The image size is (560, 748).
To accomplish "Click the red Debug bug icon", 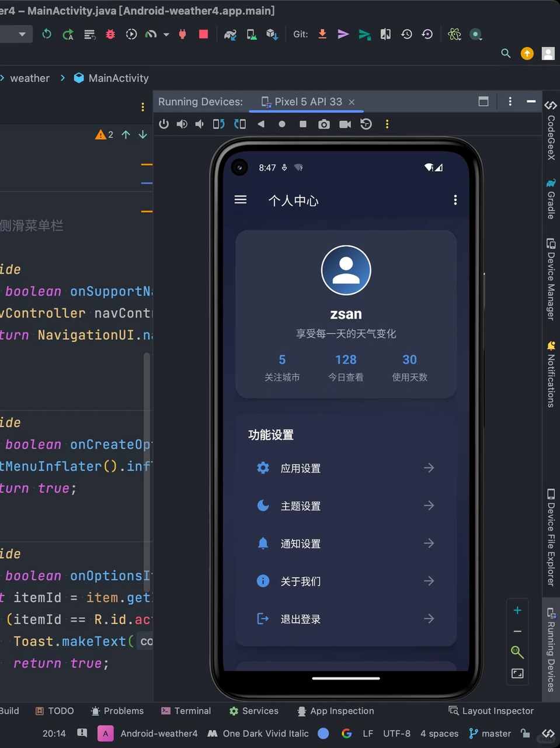I will click(x=110, y=34).
